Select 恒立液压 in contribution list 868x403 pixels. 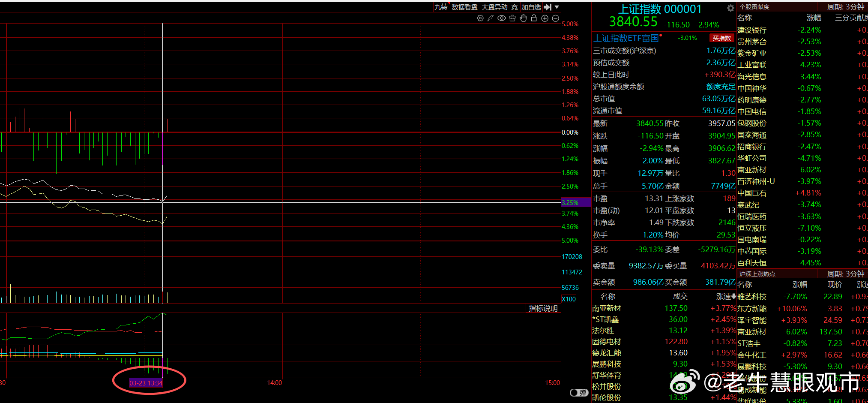[752, 228]
